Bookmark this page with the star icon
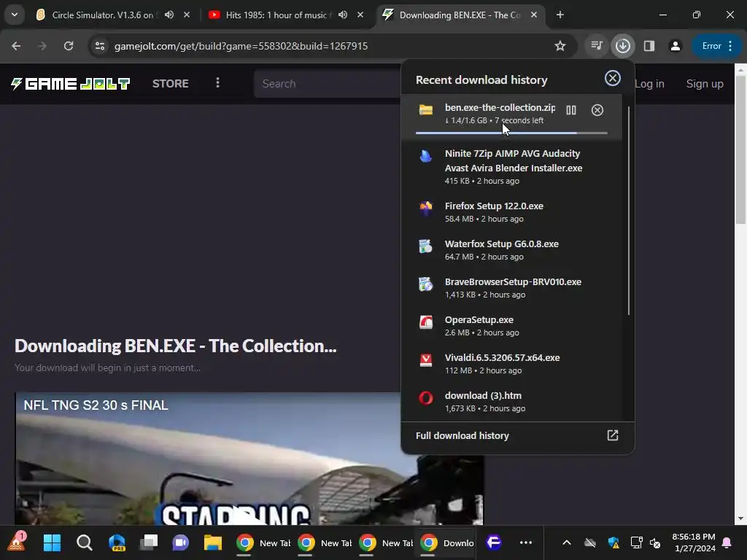The width and height of the screenshot is (747, 560). coord(560,46)
